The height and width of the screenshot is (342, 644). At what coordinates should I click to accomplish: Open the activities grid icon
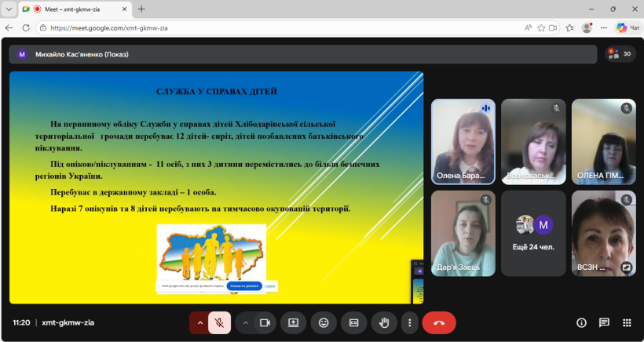click(x=627, y=322)
